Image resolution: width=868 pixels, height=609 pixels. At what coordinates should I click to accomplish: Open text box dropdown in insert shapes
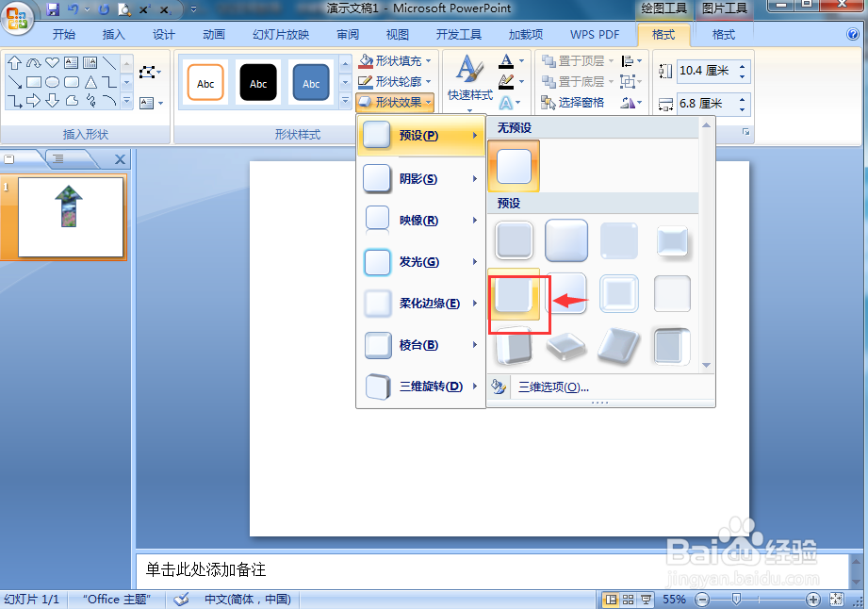point(151,103)
